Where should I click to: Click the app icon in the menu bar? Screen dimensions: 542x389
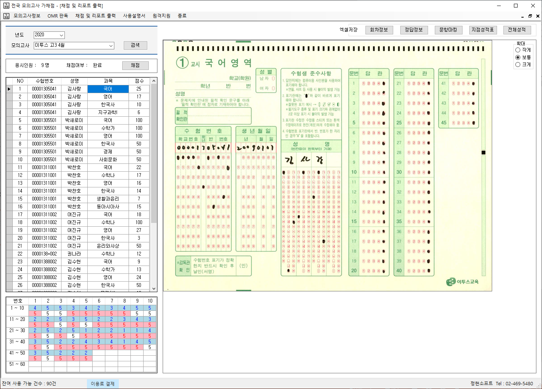7,16
